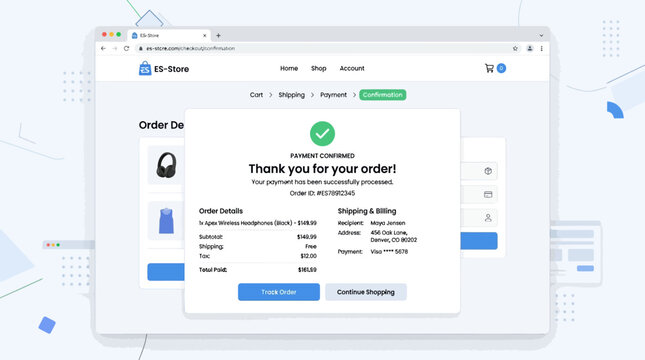This screenshot has width=645, height=360.
Task: Click the Continue Shopping button
Action: [366, 292]
